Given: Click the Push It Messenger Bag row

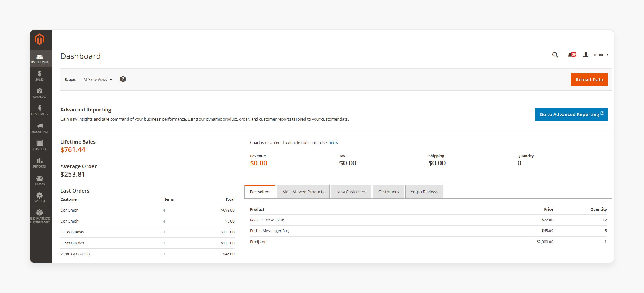Looking at the screenshot, I should pos(428,231).
